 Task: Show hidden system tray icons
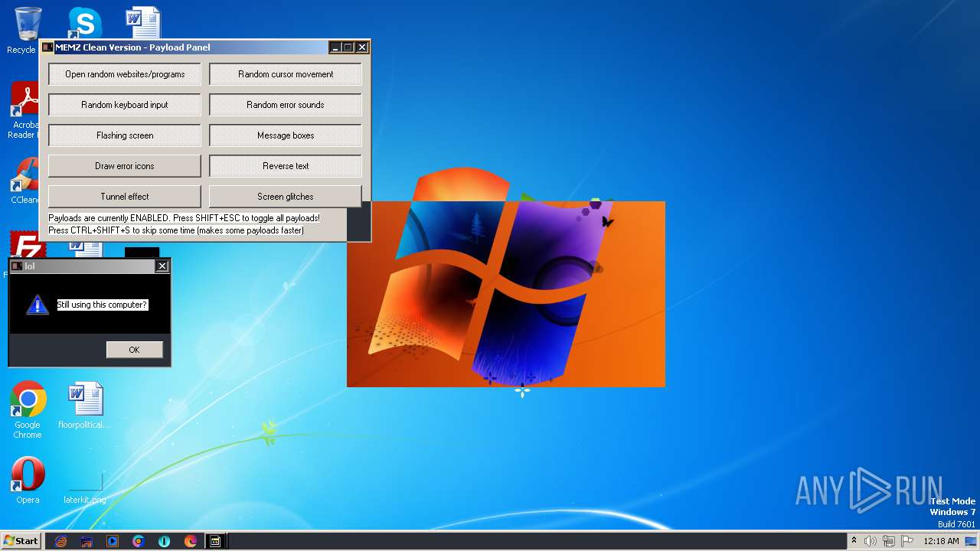pyautogui.click(x=854, y=541)
